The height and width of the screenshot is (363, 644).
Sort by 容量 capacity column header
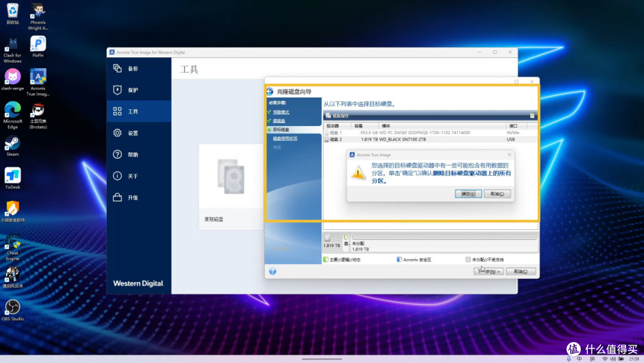click(x=365, y=126)
